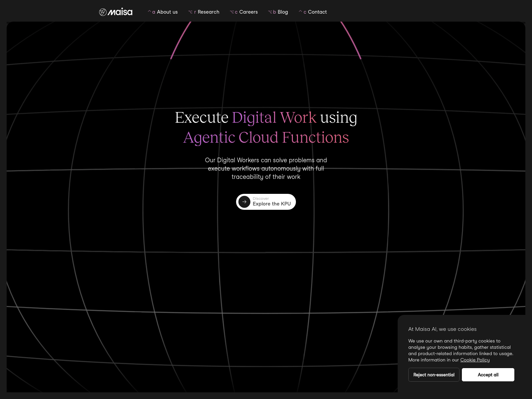Open the Careers page
The width and height of the screenshot is (532, 399).
[x=248, y=12]
